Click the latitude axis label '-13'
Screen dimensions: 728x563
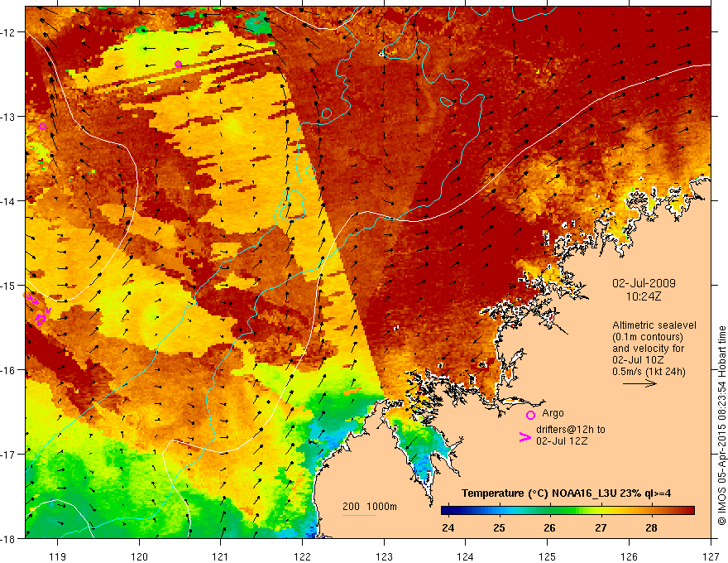pyautogui.click(x=8, y=117)
